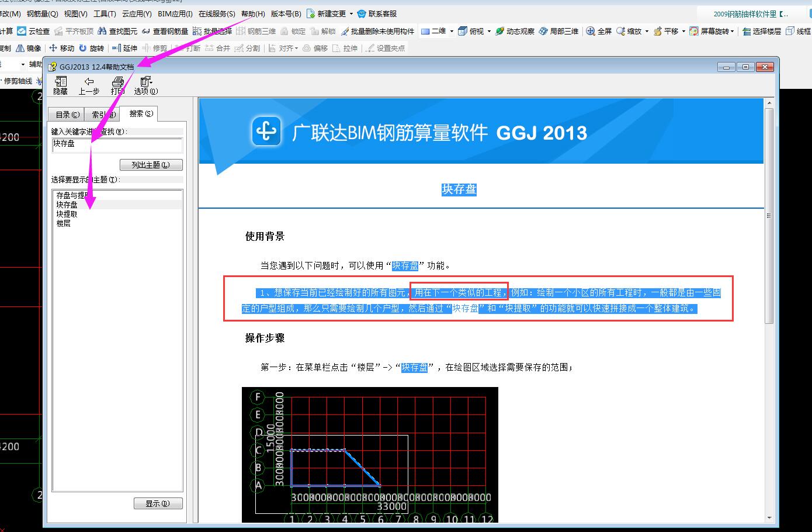
Task: Click the block-save grid illustration image
Action: [370, 454]
